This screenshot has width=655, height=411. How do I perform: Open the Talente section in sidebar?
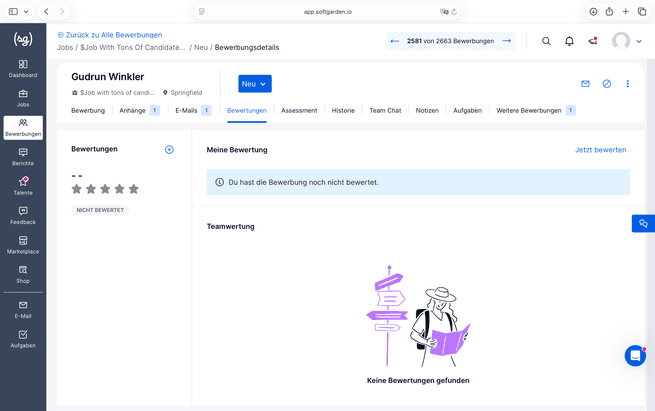(x=23, y=186)
